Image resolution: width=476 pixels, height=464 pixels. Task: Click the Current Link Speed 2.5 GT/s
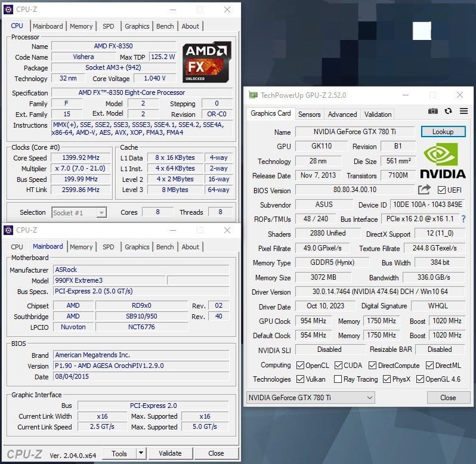pyautogui.click(x=102, y=426)
